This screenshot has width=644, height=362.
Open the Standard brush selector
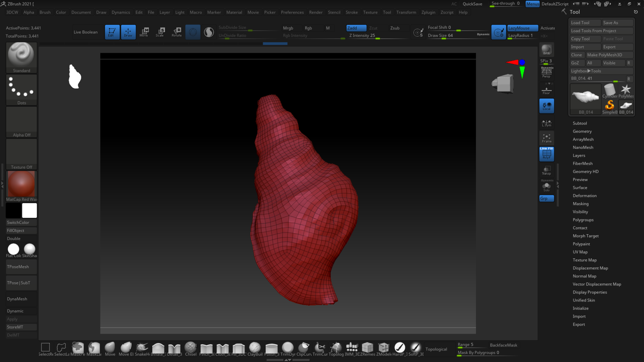click(x=22, y=58)
